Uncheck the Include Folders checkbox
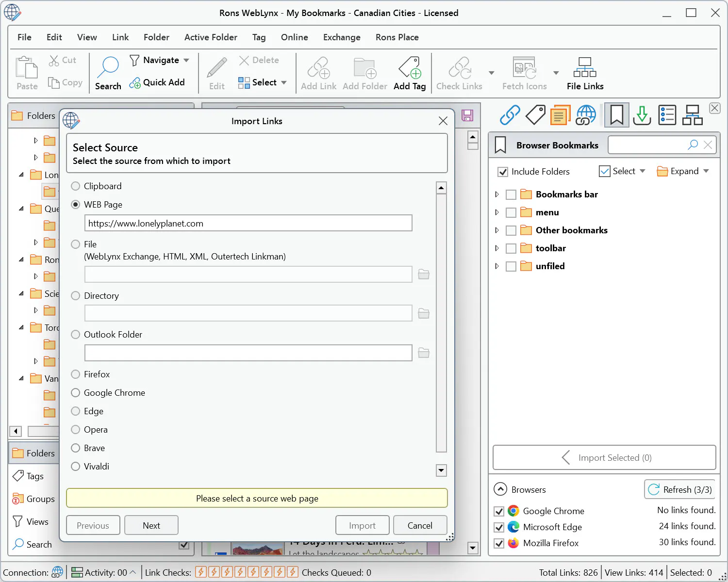 (x=503, y=172)
